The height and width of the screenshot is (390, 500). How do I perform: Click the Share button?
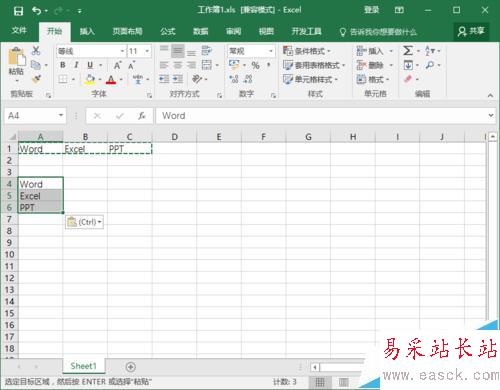point(471,31)
